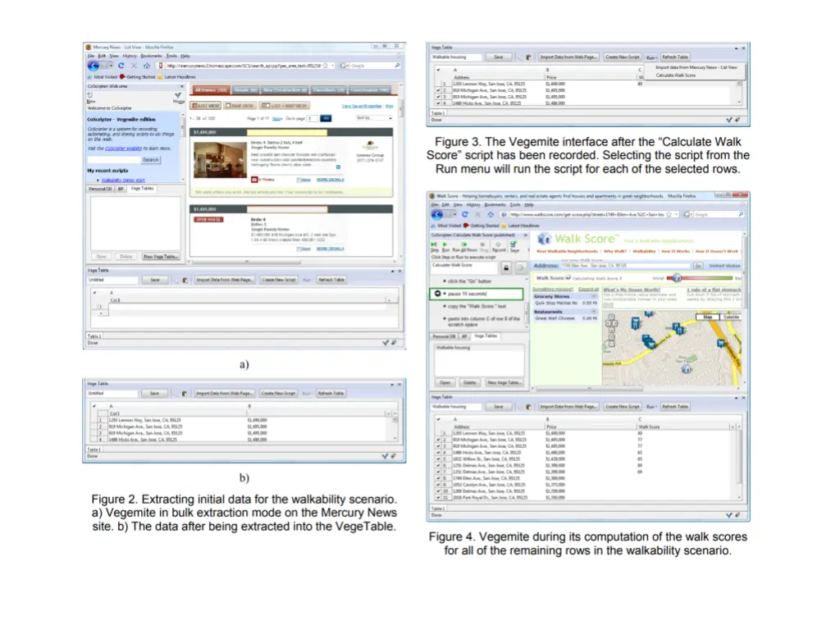Screen dimensions: 840x630
Task: Open the Sort by dropdown in Figure 2a
Action: (374, 118)
